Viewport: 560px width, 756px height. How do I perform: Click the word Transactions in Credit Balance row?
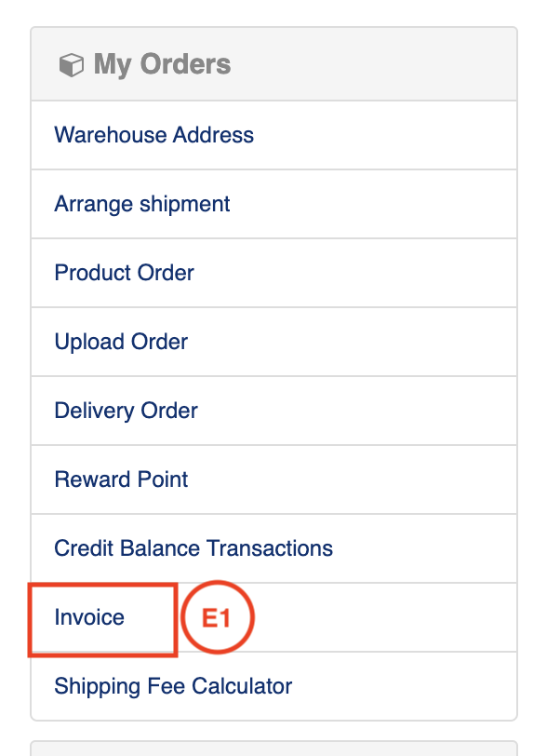(270, 548)
